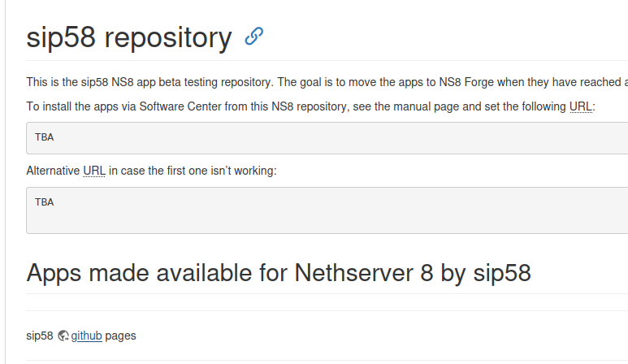
Task: Open the 'github' pages link
Action: pos(87,336)
